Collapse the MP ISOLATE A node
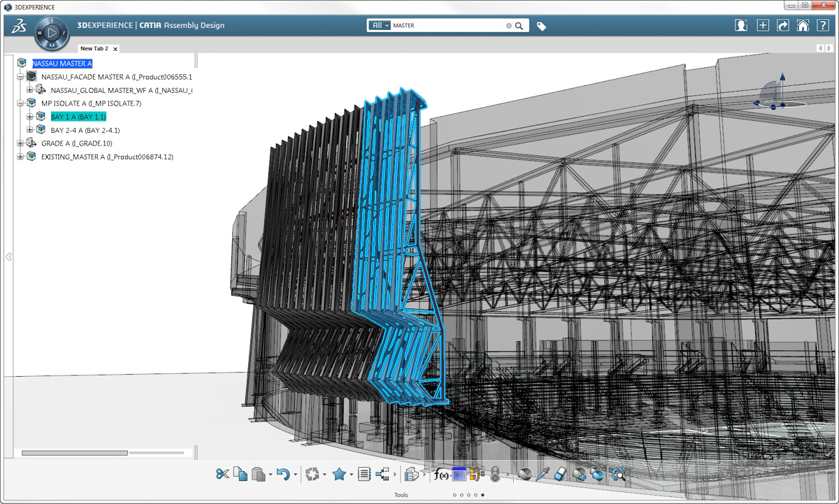839x504 pixels. pos(20,103)
